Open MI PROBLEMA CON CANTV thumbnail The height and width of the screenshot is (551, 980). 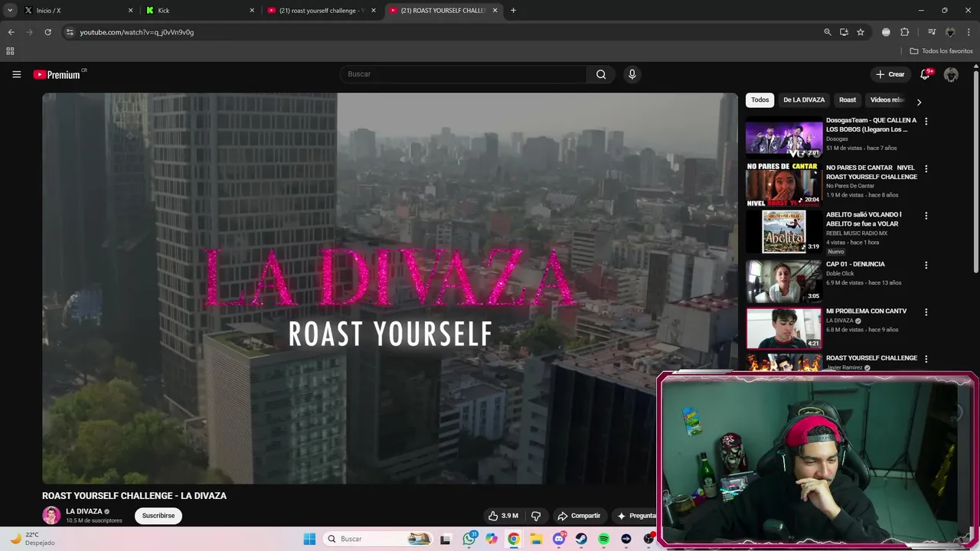point(784,328)
